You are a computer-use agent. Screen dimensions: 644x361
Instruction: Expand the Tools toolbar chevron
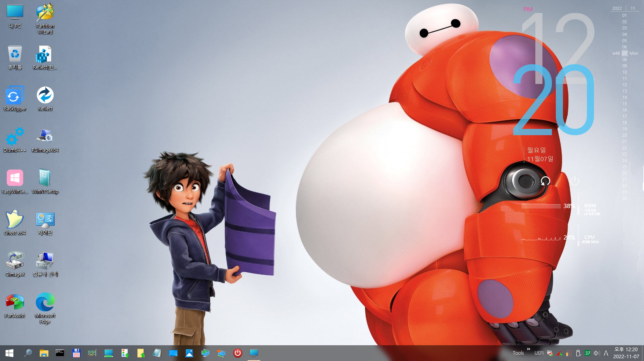(x=529, y=349)
